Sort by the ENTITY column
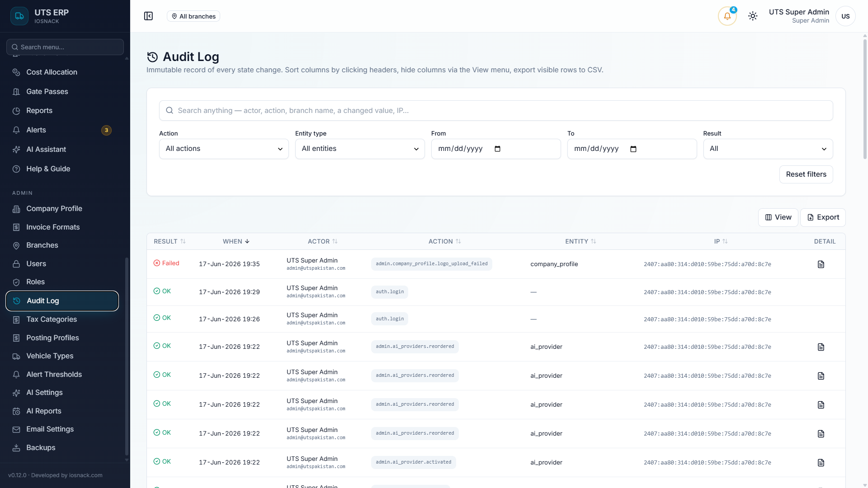 click(581, 242)
